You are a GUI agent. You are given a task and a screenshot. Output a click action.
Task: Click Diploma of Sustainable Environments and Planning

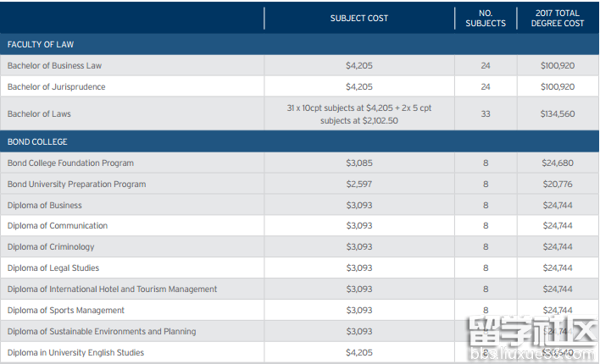(102, 332)
